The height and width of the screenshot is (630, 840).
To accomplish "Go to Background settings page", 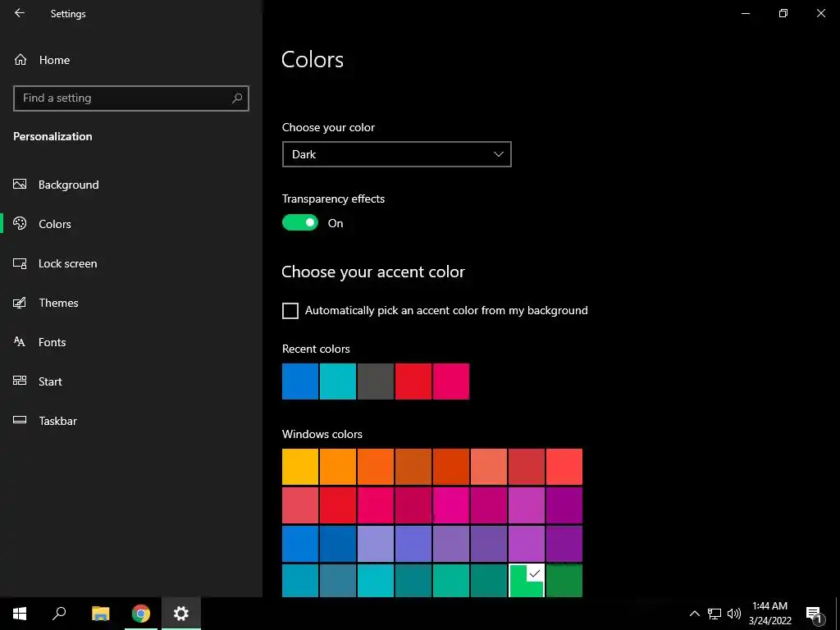I will [x=69, y=185].
